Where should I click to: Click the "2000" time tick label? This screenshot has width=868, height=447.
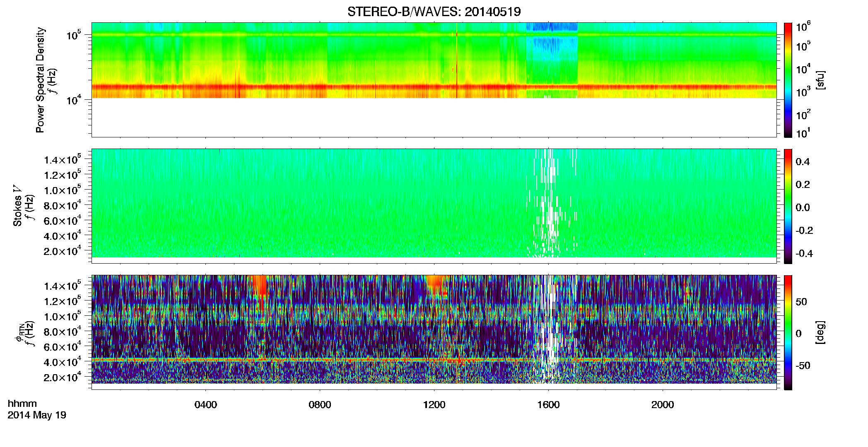tap(663, 405)
